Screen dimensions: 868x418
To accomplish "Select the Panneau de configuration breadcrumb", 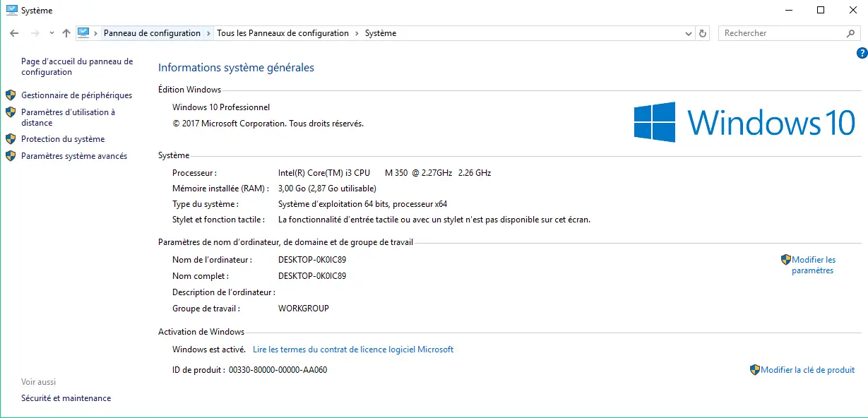I will tap(152, 33).
